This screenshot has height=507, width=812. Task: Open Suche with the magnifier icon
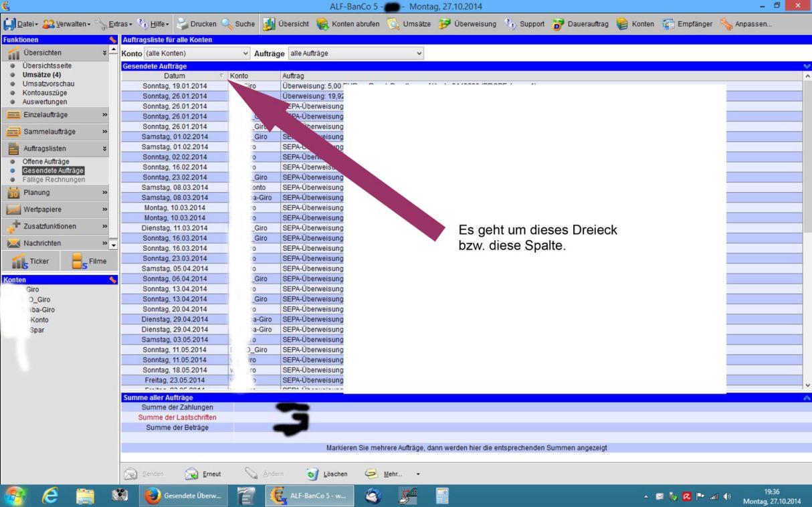coord(227,24)
